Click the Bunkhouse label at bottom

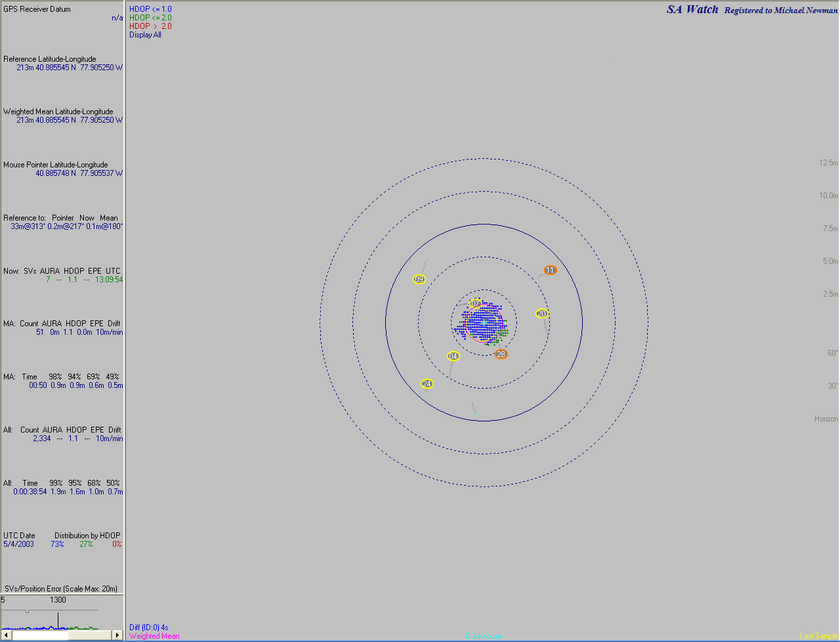pyautogui.click(x=484, y=636)
